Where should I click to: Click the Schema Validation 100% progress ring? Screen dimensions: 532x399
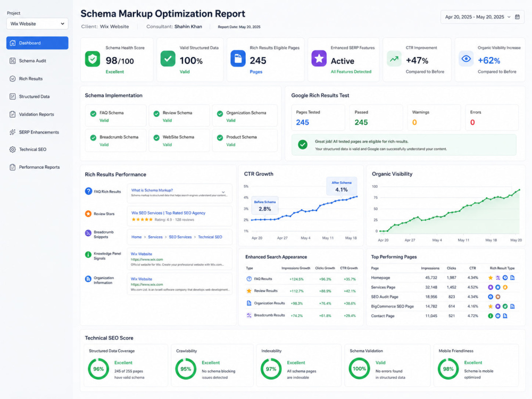click(x=359, y=369)
